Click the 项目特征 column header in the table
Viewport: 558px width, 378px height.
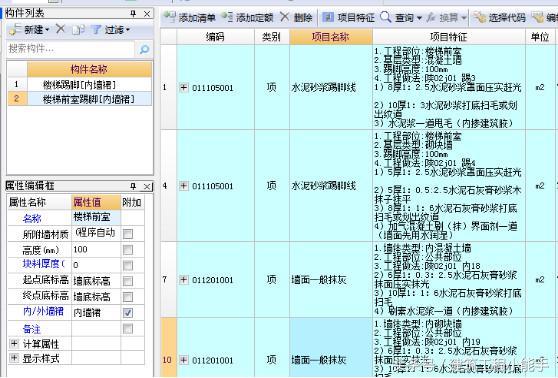449,37
